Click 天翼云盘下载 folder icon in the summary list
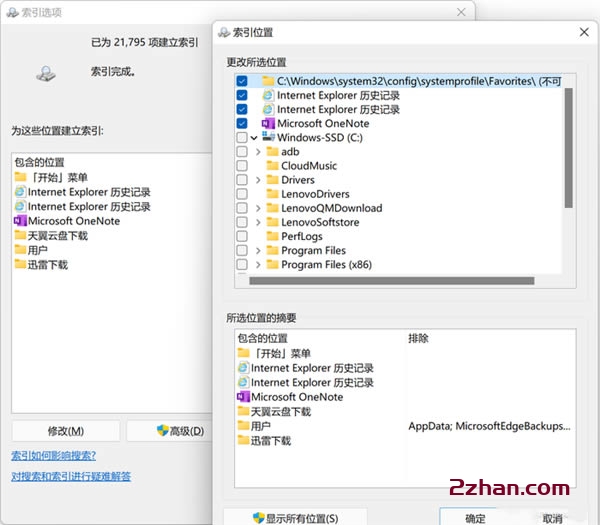600x525 pixels. click(x=243, y=411)
